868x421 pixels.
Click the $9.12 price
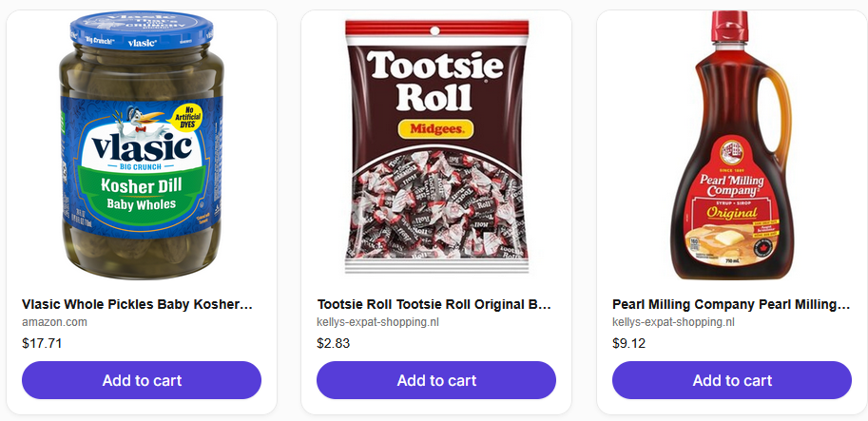pos(628,343)
